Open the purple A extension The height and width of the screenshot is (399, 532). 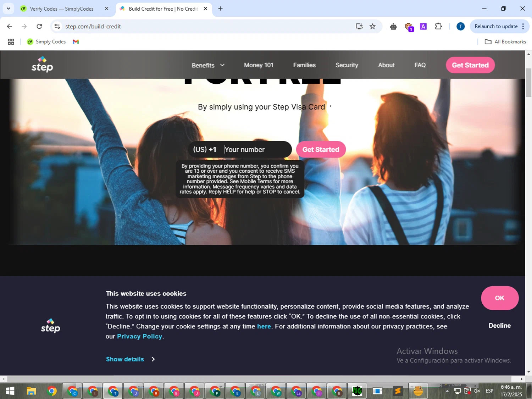click(423, 26)
